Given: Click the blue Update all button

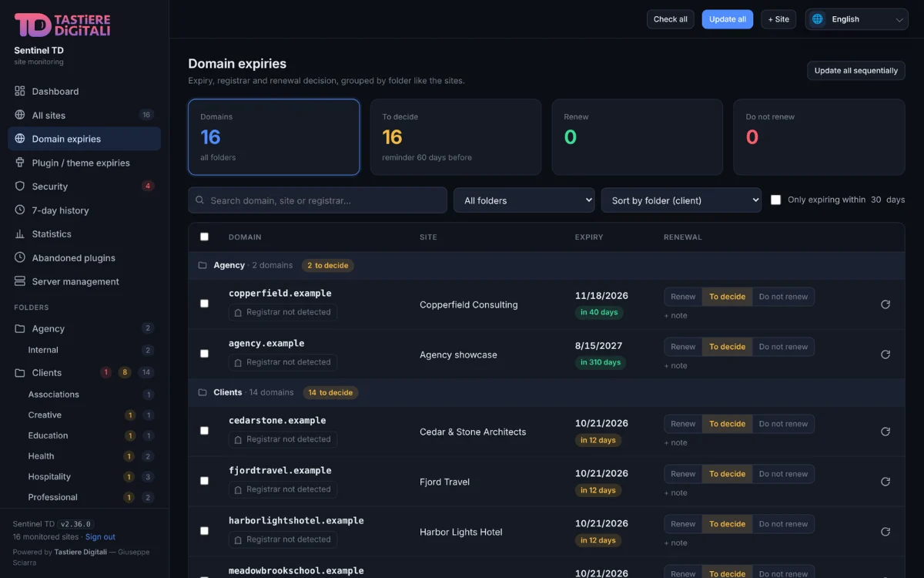Looking at the screenshot, I should point(728,19).
